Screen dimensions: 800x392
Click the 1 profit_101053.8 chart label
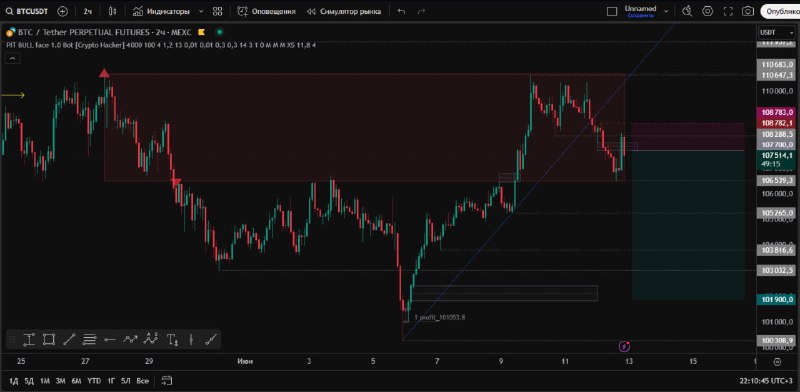(x=439, y=317)
